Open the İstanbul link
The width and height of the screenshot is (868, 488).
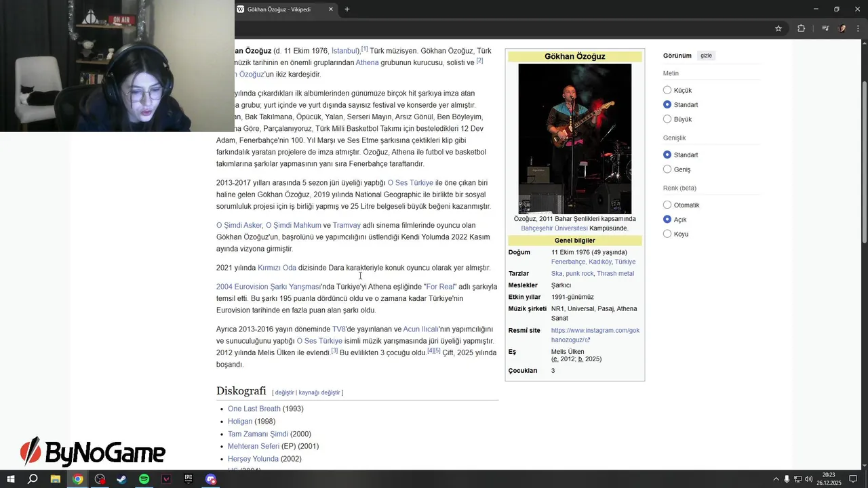pos(344,51)
